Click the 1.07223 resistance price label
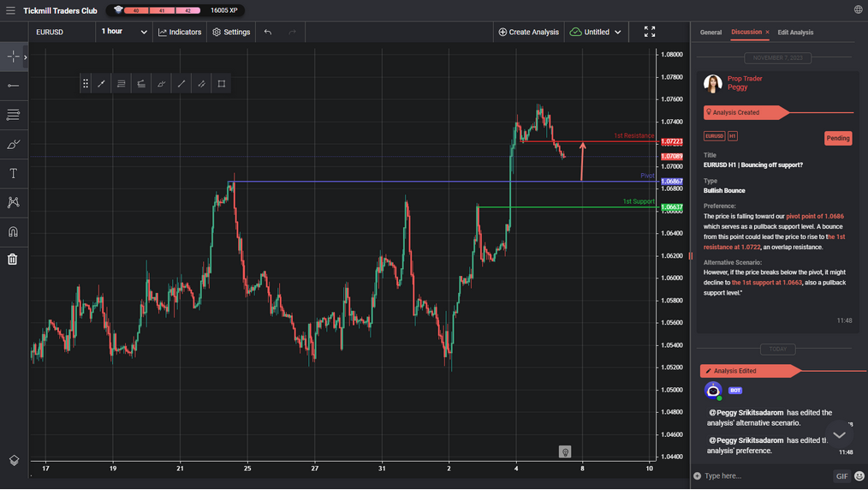868x490 pixels. (671, 141)
